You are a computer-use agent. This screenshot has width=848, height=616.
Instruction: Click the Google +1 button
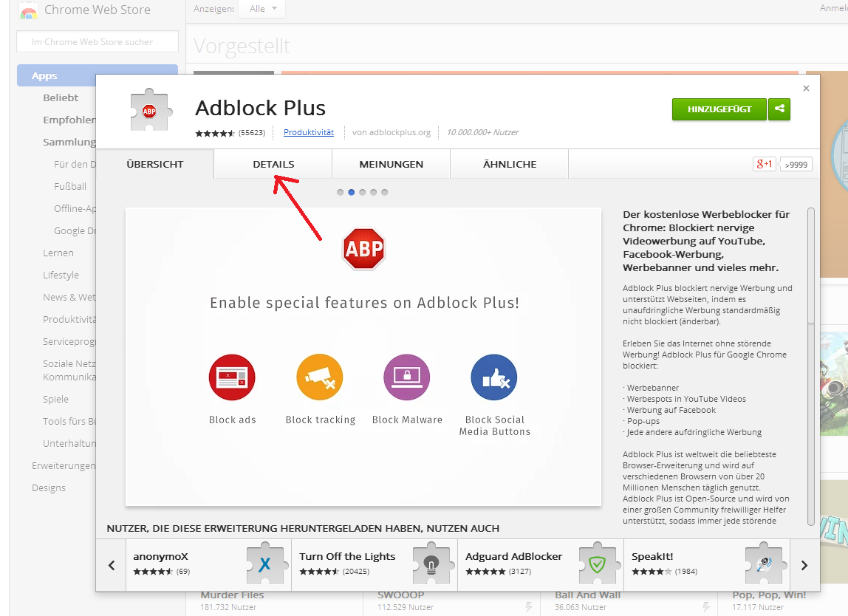click(x=765, y=164)
